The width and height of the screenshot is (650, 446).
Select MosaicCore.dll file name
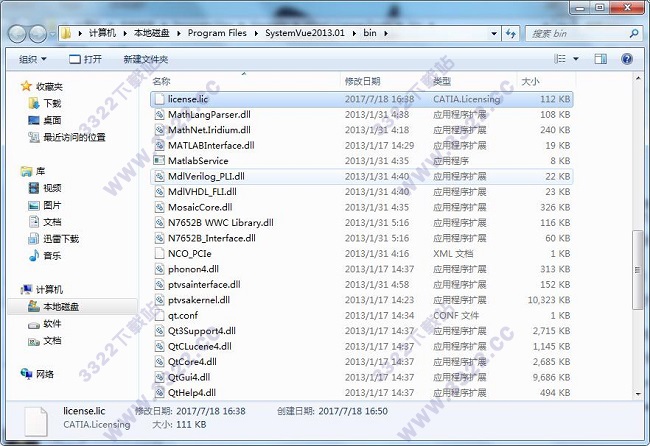click(200, 207)
